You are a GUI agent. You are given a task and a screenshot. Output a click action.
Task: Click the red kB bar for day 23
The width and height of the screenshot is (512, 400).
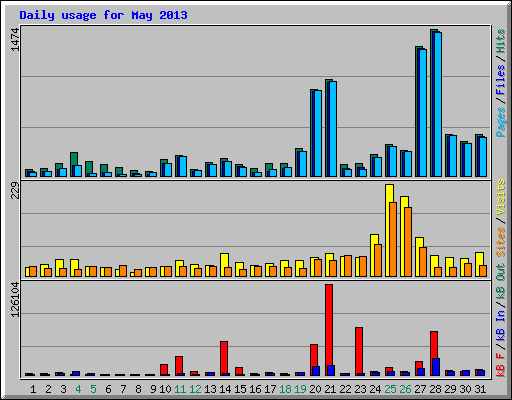pyautogui.click(x=359, y=351)
